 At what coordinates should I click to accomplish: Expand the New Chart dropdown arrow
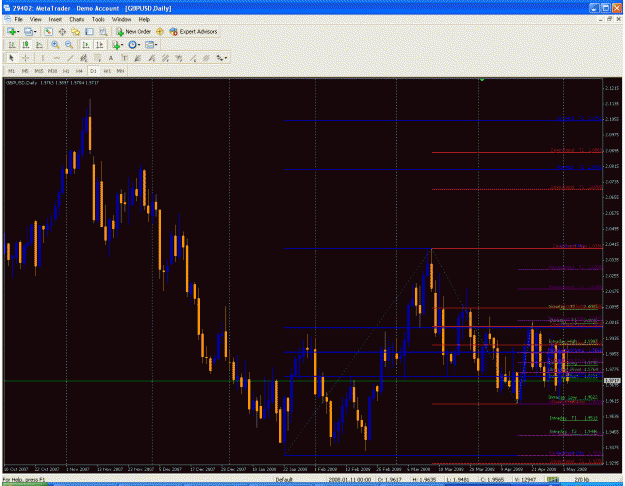pyautogui.click(x=18, y=32)
